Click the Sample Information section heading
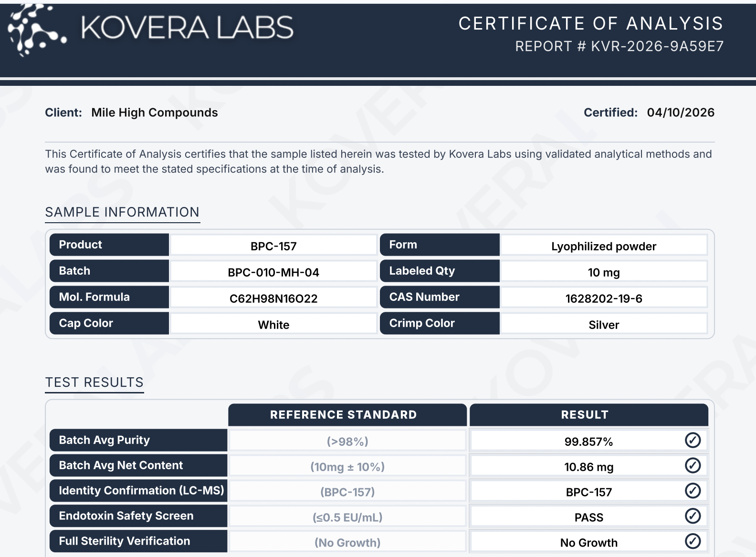756x557 pixels. click(122, 212)
